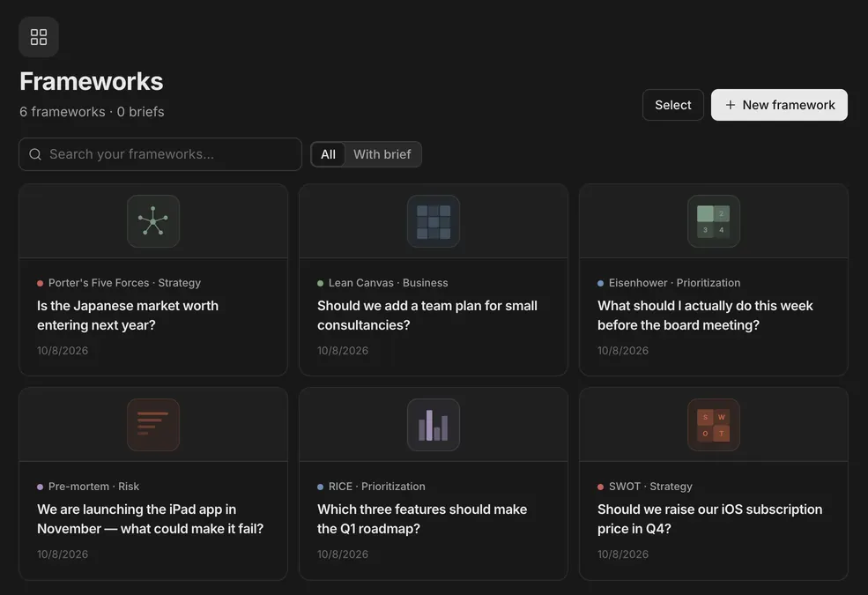This screenshot has width=868, height=595.
Task: Open the Japanese market entry framework title
Action: [x=128, y=316]
